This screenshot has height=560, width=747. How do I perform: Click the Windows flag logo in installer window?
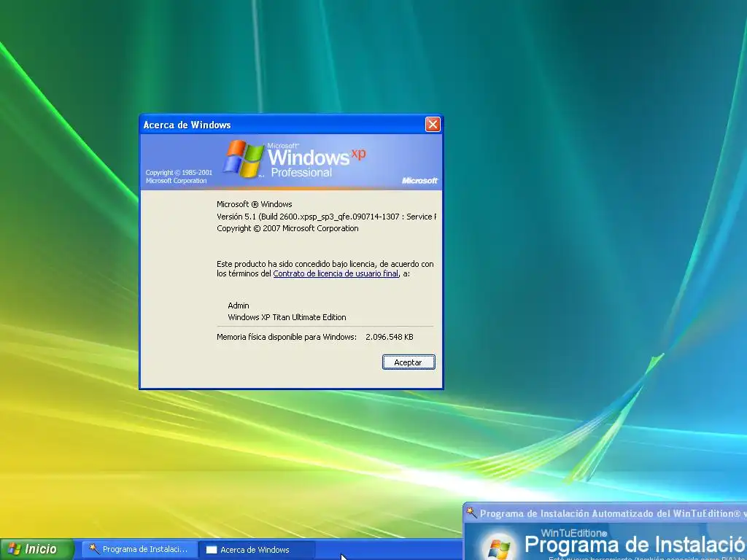pyautogui.click(x=499, y=548)
